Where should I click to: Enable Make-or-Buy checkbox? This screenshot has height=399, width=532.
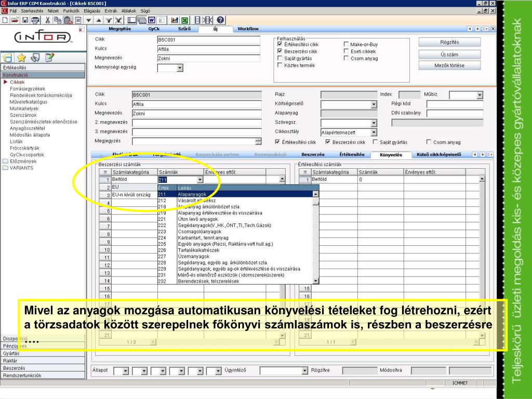pos(346,44)
